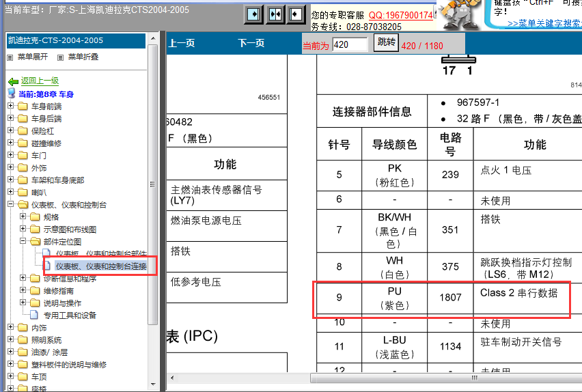582x392 pixels.
Task: Click the folder icon for 油漆/涂层
Action: click(x=23, y=352)
